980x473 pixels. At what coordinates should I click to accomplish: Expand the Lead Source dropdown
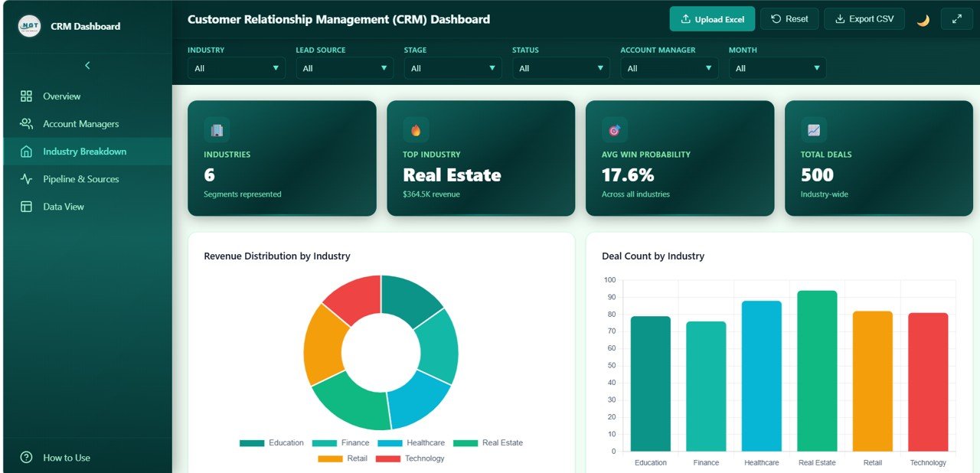pos(345,67)
